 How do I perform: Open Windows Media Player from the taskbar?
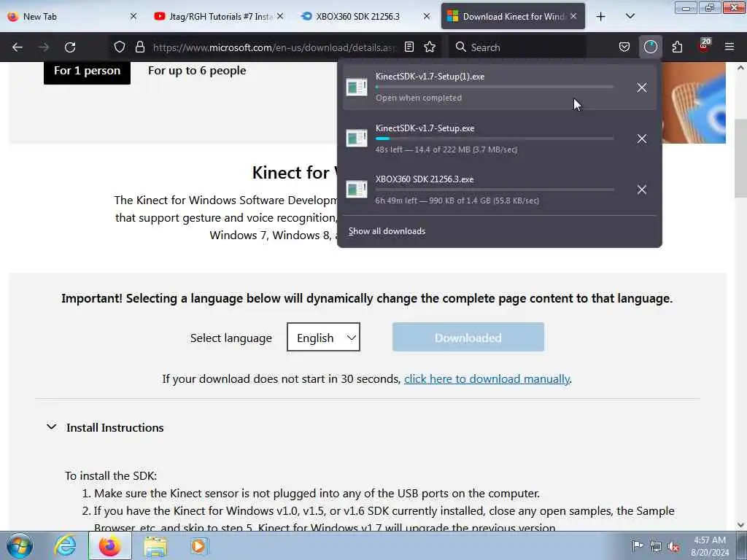click(x=198, y=546)
